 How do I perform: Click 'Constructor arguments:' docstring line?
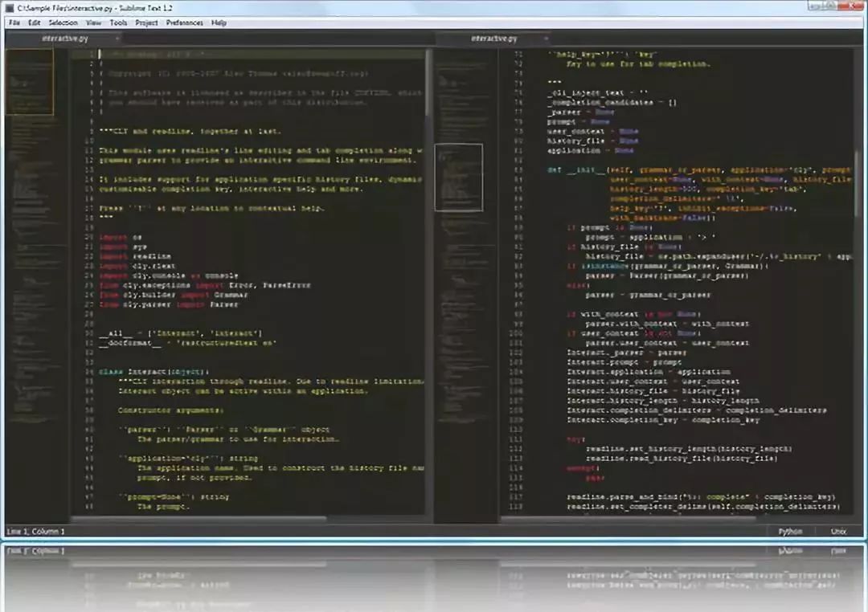click(171, 410)
